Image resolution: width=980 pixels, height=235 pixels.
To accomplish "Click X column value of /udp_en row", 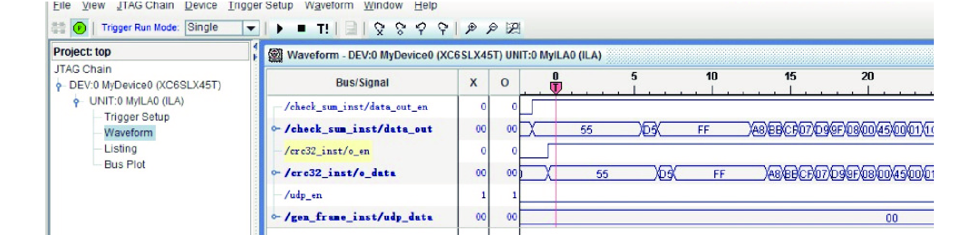I will [x=483, y=195].
